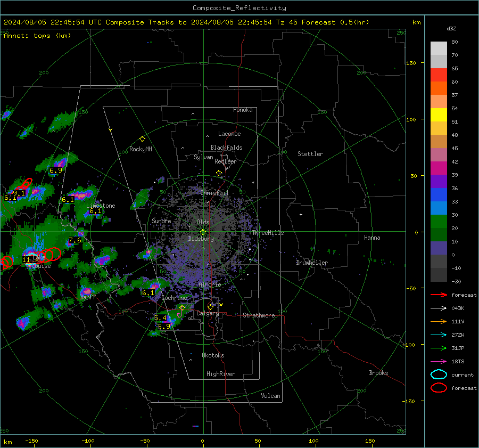Click the Hanna label
This screenshot has width=479, height=448.
(372, 238)
